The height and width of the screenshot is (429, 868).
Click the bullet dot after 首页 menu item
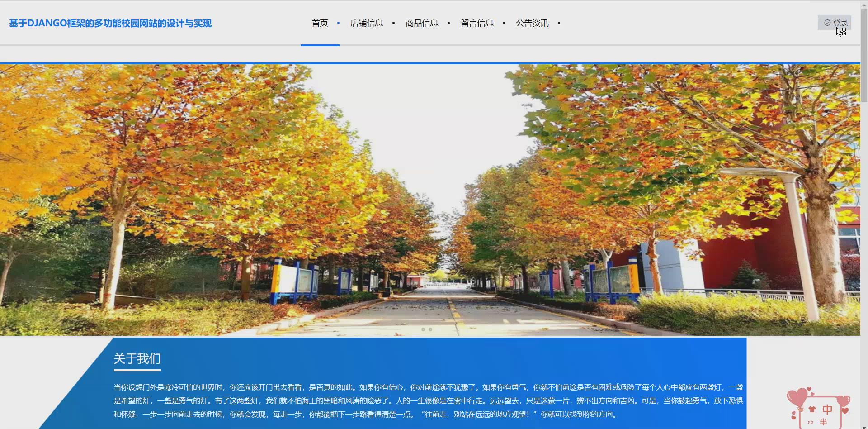[x=338, y=23]
